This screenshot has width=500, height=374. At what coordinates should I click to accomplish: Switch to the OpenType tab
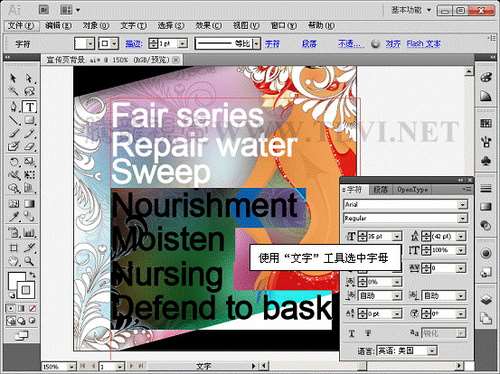412,190
